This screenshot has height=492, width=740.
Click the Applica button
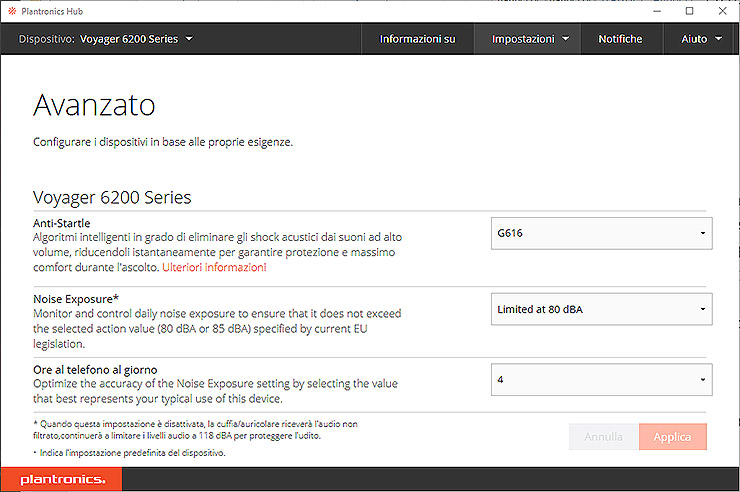pos(673,437)
